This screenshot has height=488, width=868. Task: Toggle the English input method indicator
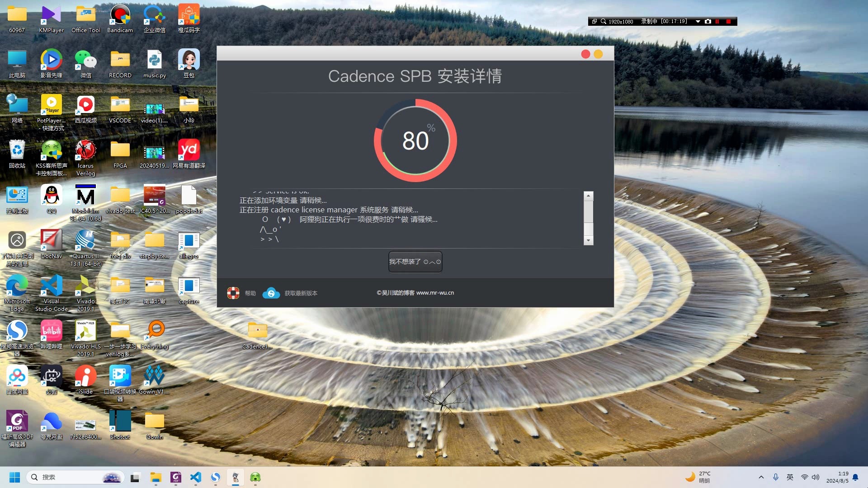790,477
